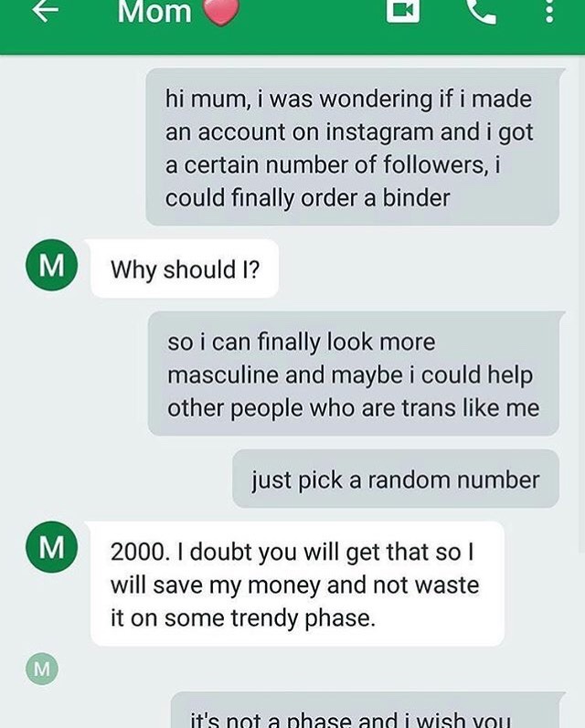Open the three-dot more options menu

[548, 11]
